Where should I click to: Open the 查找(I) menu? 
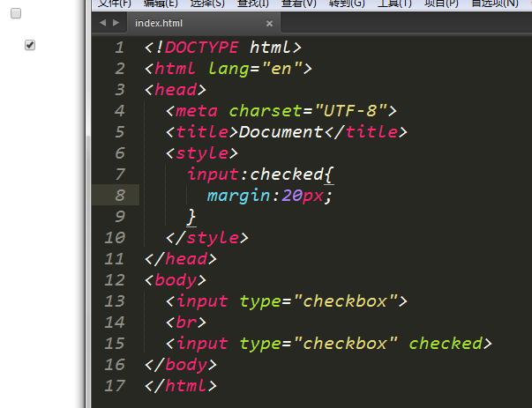point(253,4)
